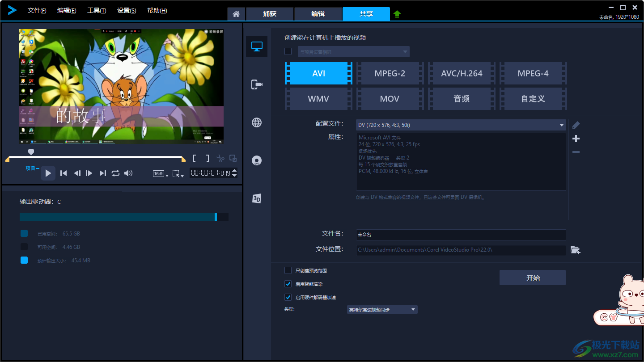The width and height of the screenshot is (644, 362).
Task: Open the resize/crop mode dropdown
Action: (x=178, y=174)
